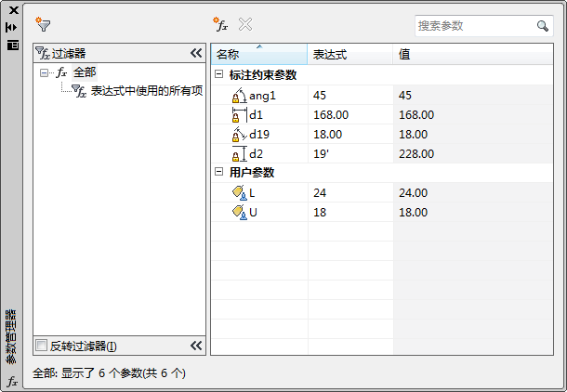Click the create new parameter filter icon
The height and width of the screenshot is (392, 567).
(43, 25)
